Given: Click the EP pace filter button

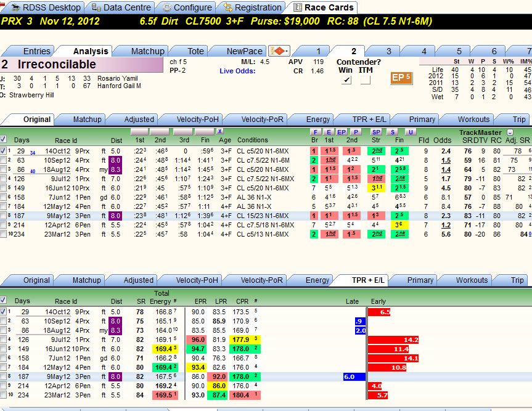Looking at the screenshot, I should pyautogui.click(x=342, y=132).
